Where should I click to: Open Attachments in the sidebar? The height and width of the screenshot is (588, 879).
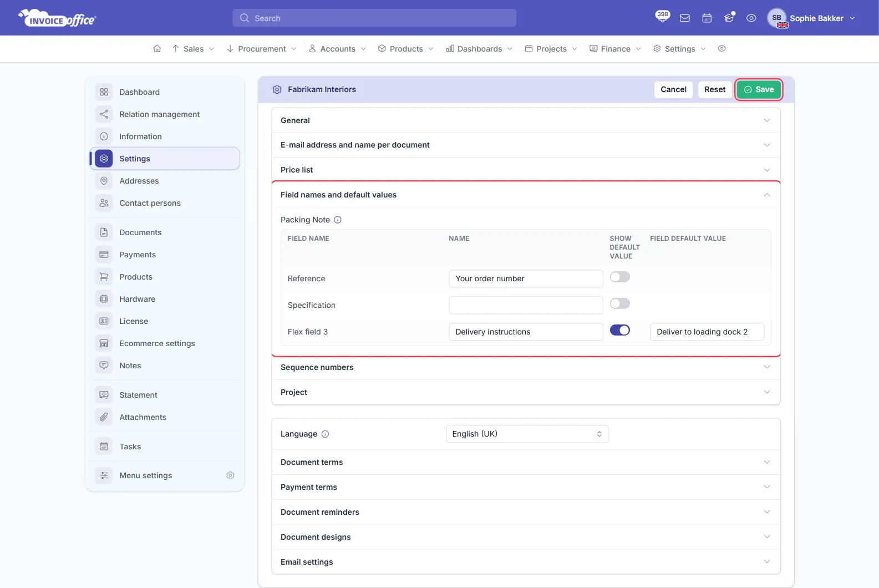[x=165, y=417]
